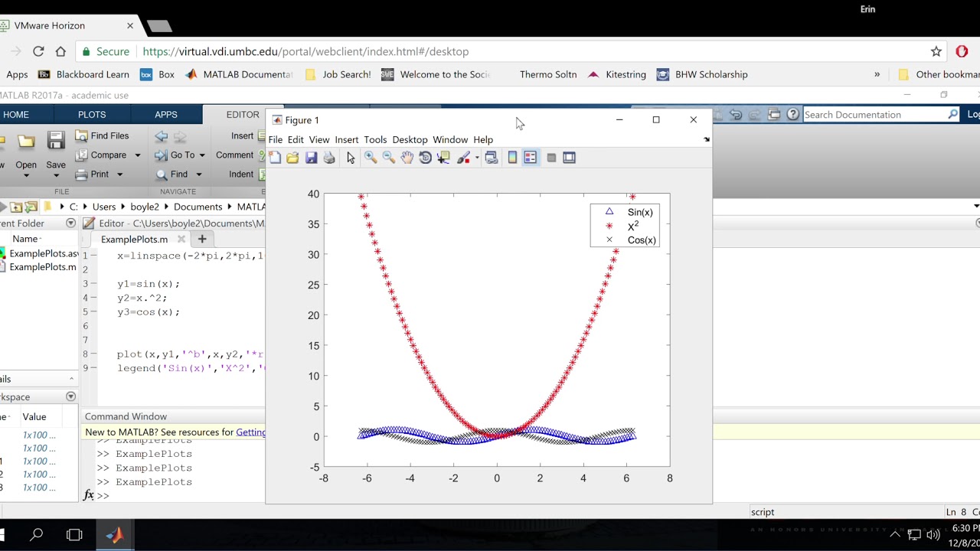This screenshot has height=551, width=980.
Task: Open the Figure Insert menu
Action: [346, 139]
